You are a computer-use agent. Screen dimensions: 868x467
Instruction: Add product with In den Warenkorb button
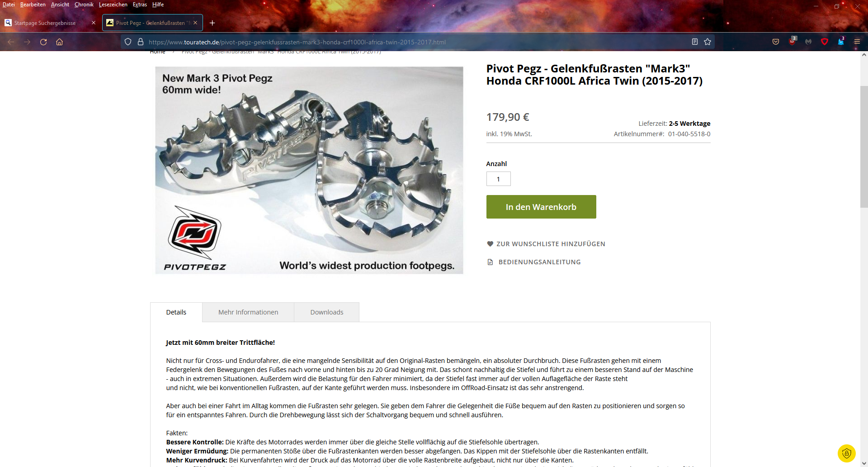[x=541, y=207]
